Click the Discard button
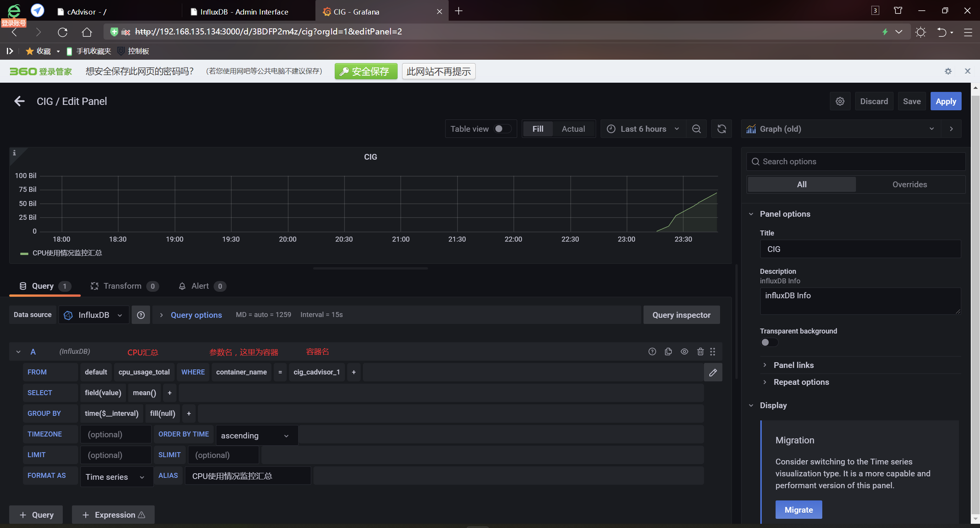 tap(874, 101)
